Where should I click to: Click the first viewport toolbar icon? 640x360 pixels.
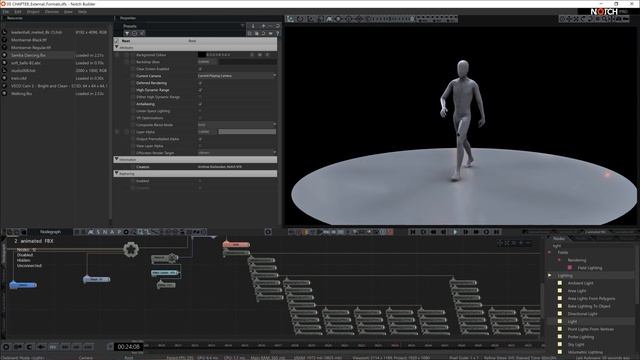click(x=290, y=19)
